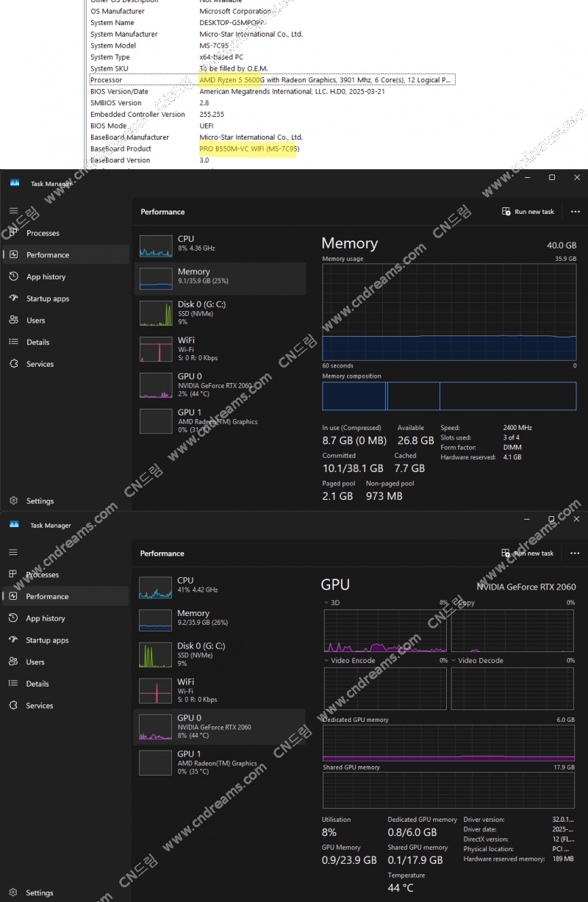Screen dimensions: 588x902
Task: Click the App history icon in the Memory window sidebar
Action: click(x=13, y=276)
